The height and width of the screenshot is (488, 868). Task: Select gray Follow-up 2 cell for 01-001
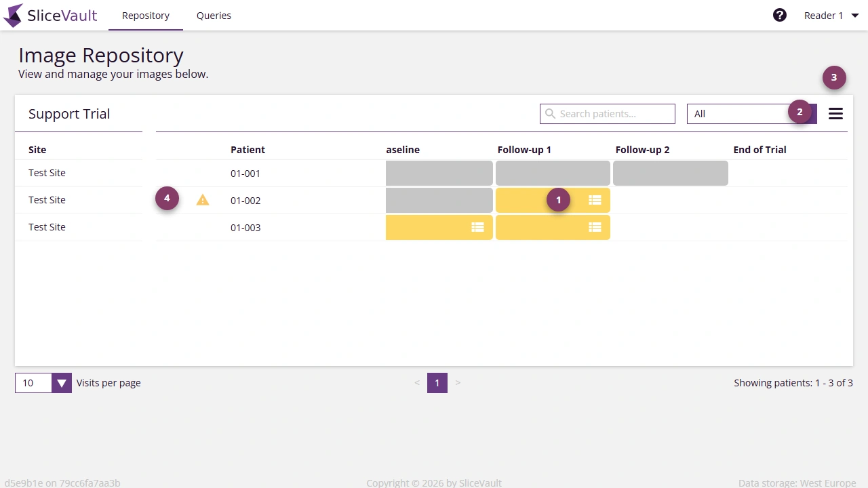[670, 174]
